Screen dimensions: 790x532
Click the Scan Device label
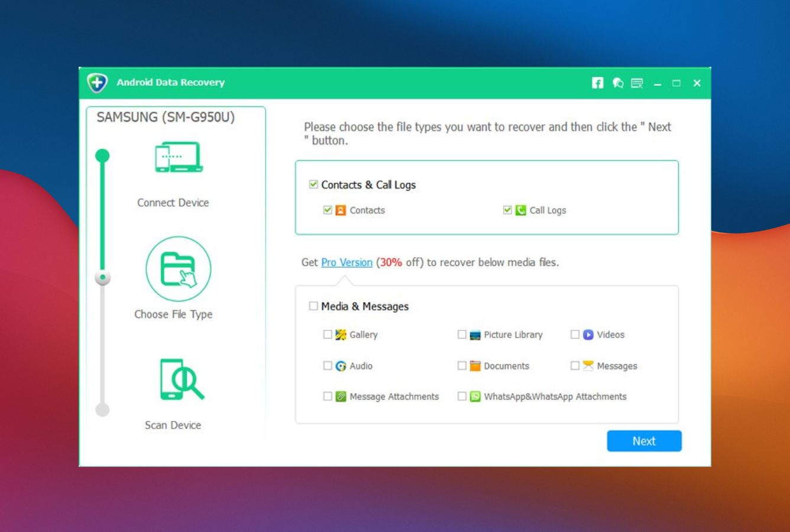(x=173, y=425)
